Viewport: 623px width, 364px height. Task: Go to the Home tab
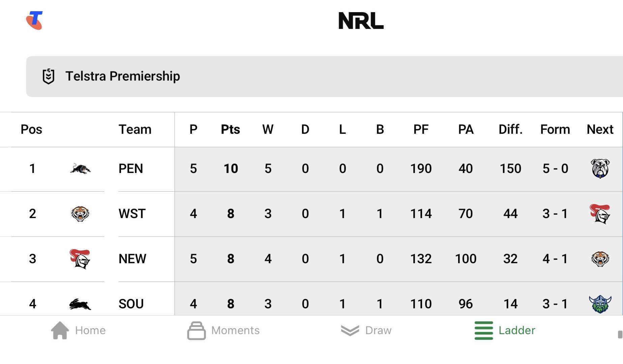point(78,330)
